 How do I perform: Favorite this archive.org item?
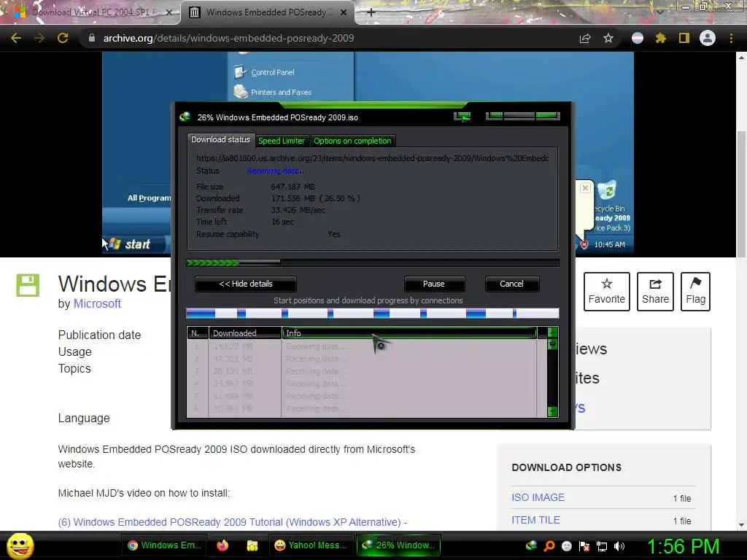[x=606, y=292]
